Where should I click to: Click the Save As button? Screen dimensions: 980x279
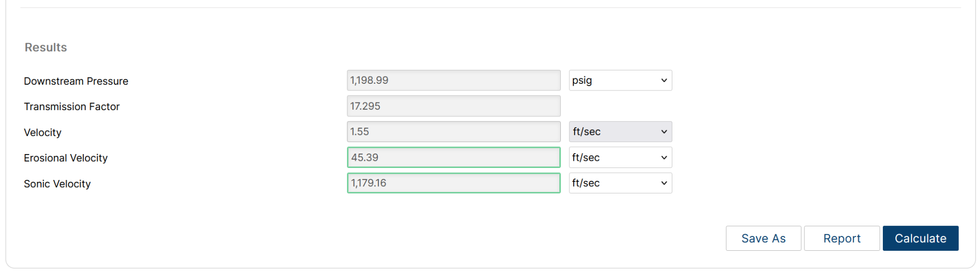(763, 238)
